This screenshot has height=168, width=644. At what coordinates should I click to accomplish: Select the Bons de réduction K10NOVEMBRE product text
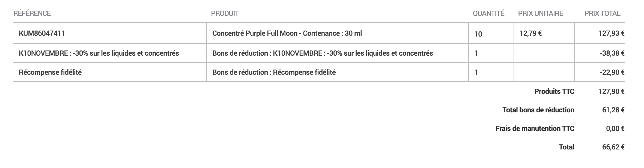[x=323, y=53]
